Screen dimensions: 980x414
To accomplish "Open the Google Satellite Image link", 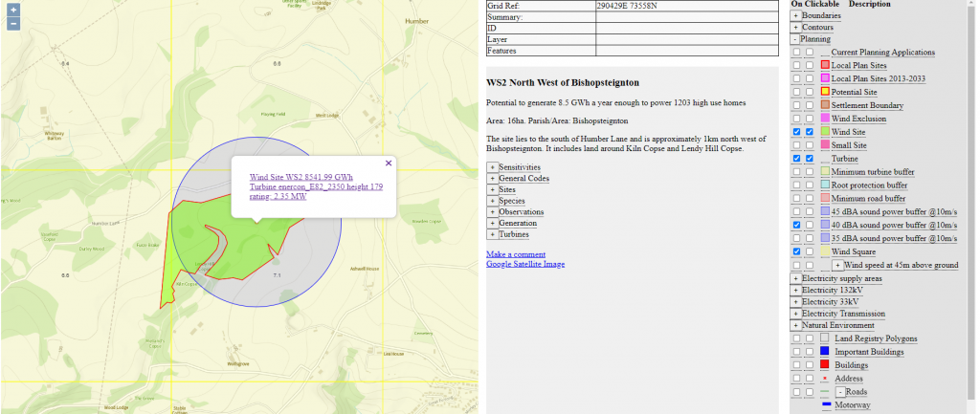I will [x=525, y=264].
